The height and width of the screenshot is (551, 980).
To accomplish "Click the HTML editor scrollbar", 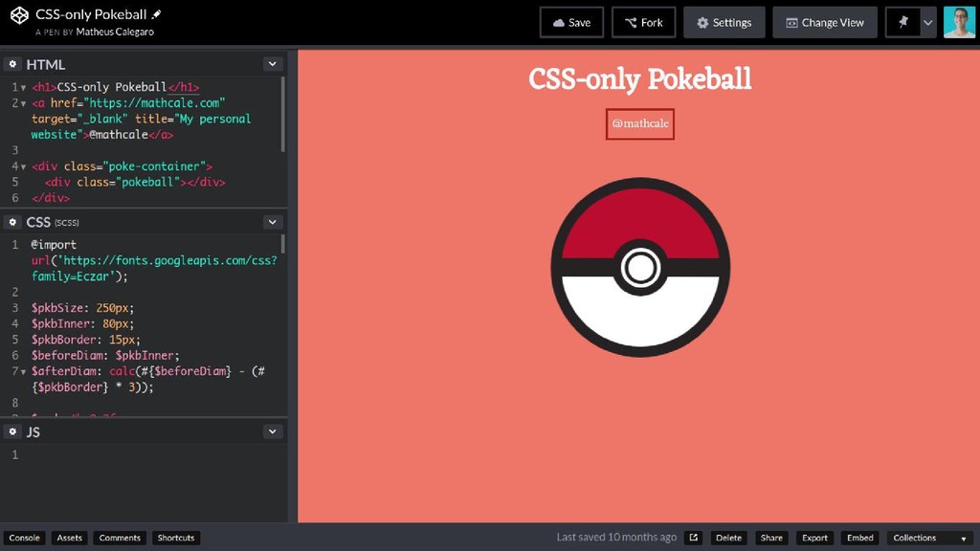I will pos(283,115).
